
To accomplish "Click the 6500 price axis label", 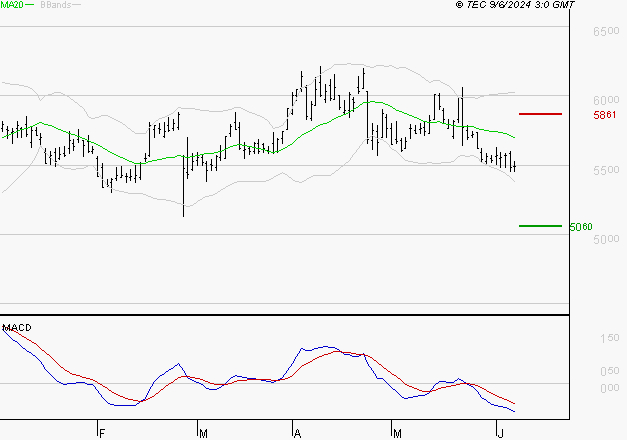I will (x=606, y=31).
